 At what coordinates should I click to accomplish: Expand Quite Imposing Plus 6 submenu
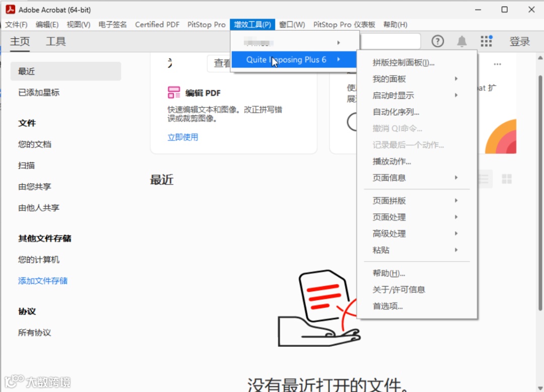[294, 59]
